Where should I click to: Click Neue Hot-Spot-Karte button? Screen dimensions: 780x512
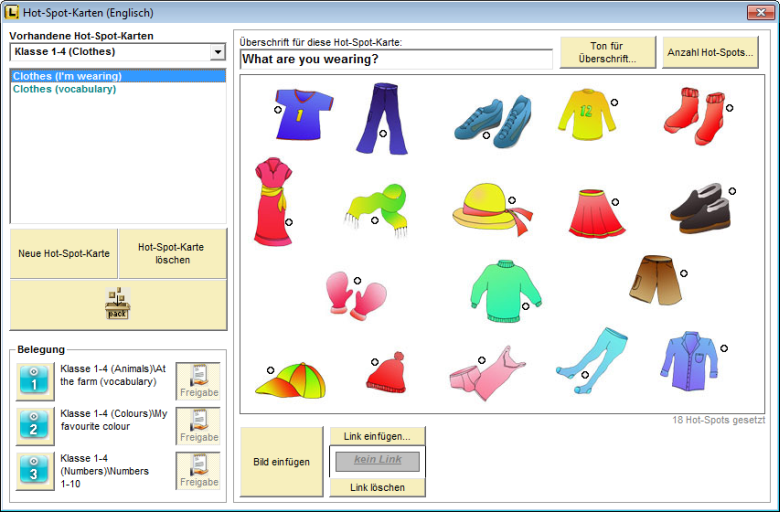point(64,253)
